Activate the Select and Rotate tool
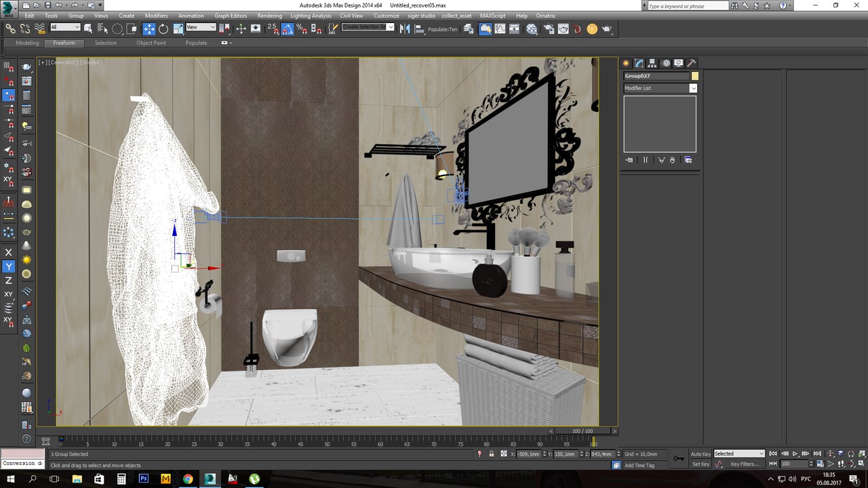This screenshot has height=488, width=868. (163, 29)
